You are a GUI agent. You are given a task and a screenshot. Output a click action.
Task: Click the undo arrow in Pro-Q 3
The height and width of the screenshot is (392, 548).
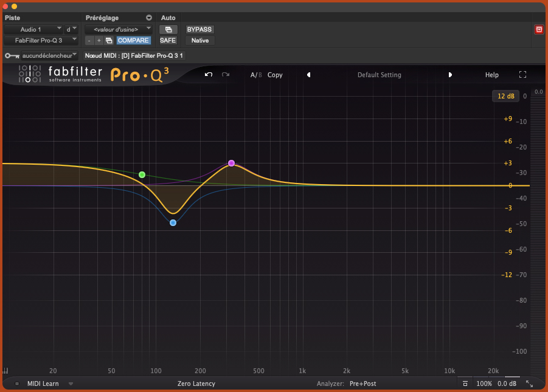[209, 75]
